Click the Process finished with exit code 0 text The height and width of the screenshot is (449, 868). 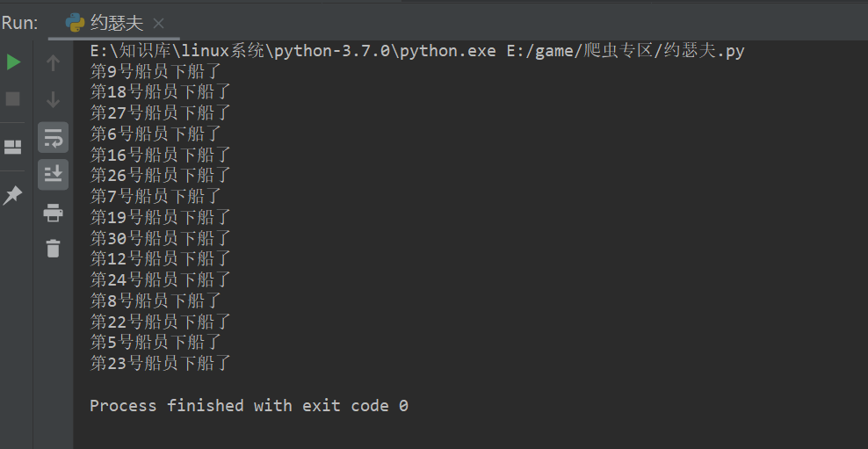coord(250,406)
